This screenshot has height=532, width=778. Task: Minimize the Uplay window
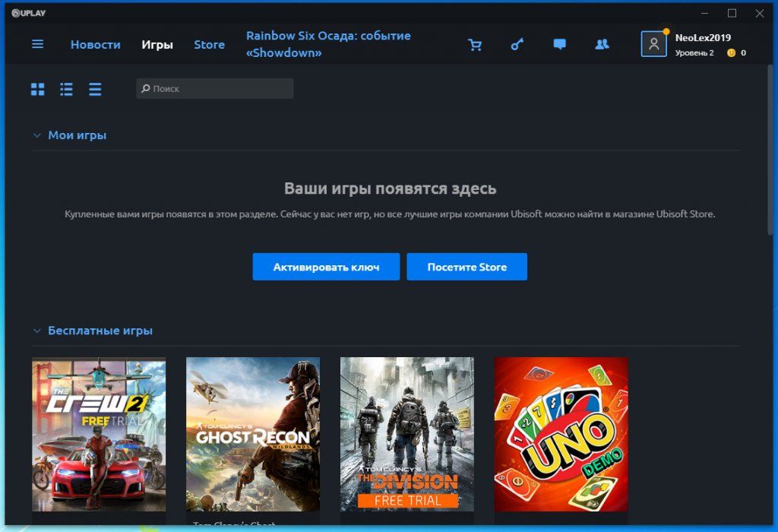tap(704, 14)
